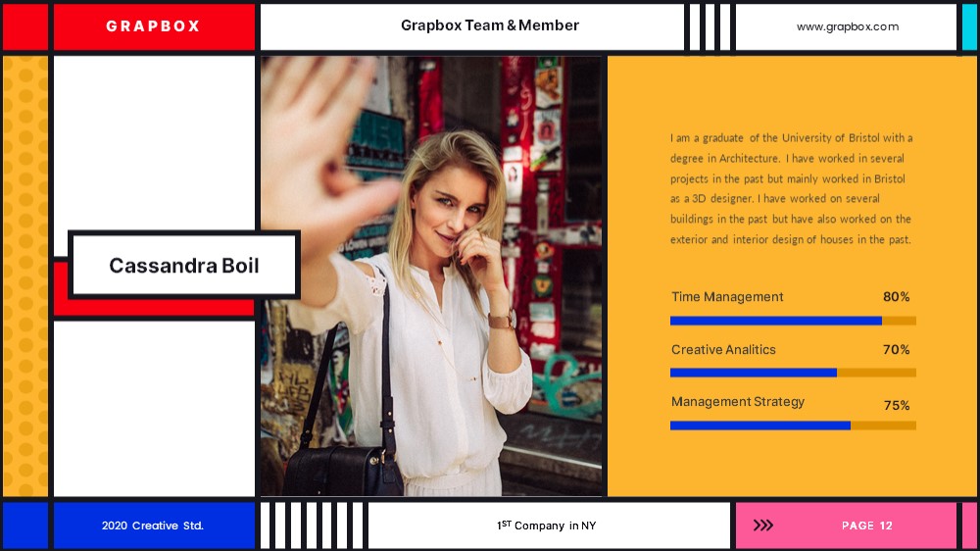Click the Creative Analitics progress bar
980x551 pixels.
pyautogui.click(x=793, y=373)
